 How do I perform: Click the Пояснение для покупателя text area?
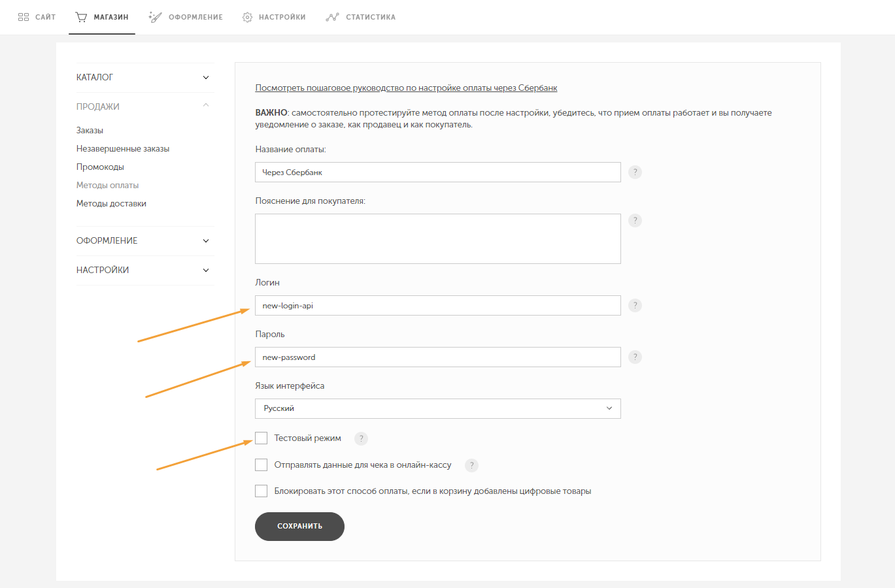tap(437, 238)
